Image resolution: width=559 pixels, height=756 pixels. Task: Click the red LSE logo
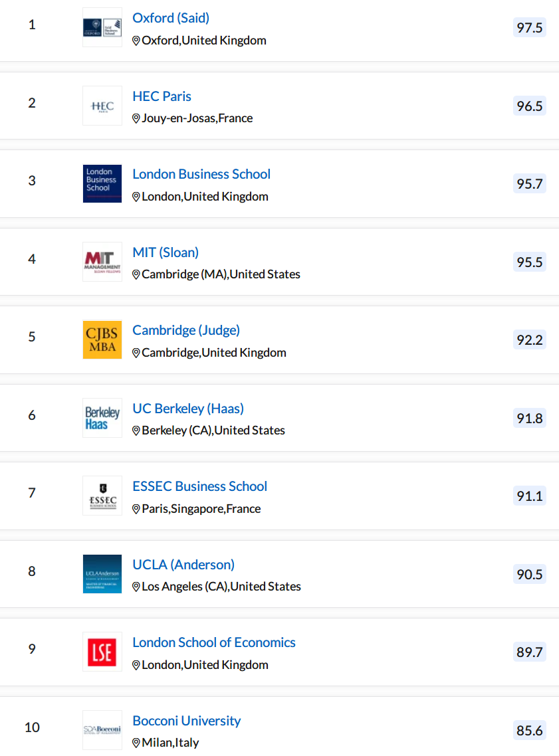pos(102,652)
